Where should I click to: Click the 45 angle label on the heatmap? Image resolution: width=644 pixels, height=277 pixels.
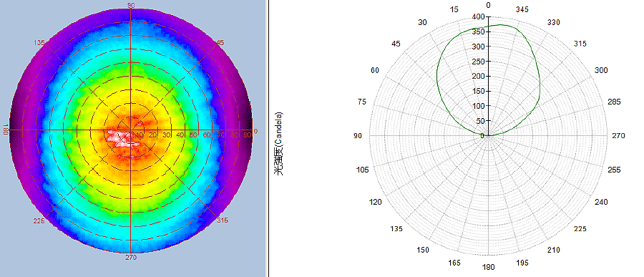click(220, 42)
